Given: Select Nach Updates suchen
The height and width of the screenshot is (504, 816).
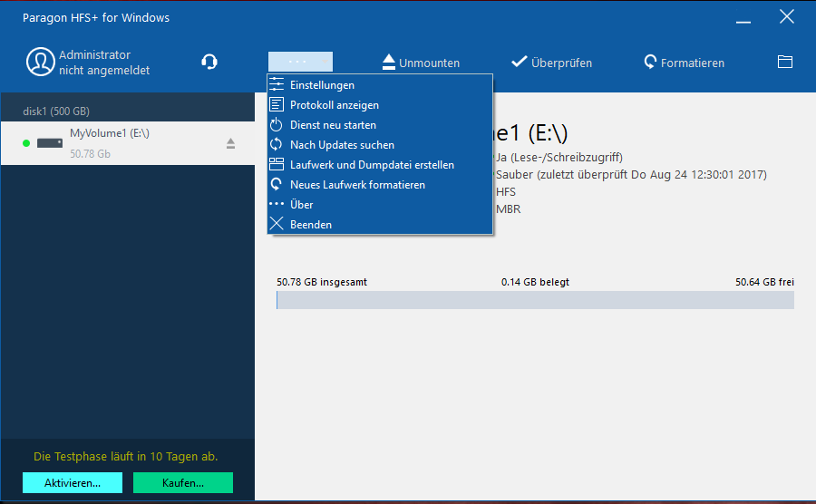Looking at the screenshot, I should (x=380, y=145).
